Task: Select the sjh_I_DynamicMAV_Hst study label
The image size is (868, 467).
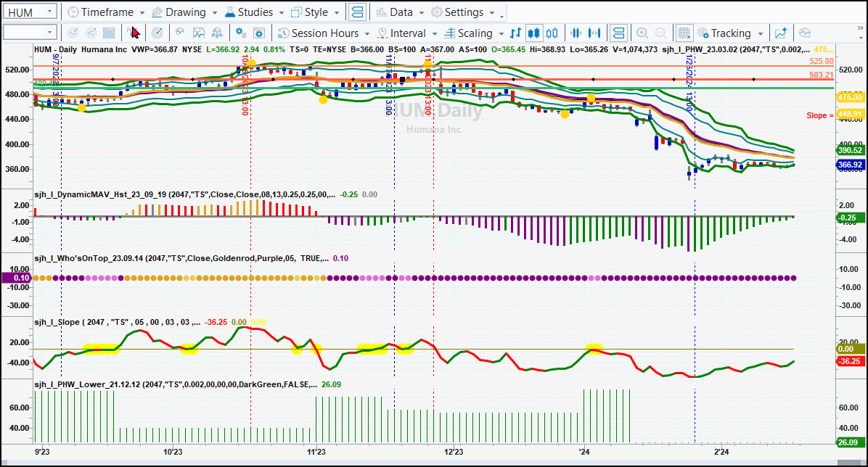Action: pyautogui.click(x=184, y=195)
